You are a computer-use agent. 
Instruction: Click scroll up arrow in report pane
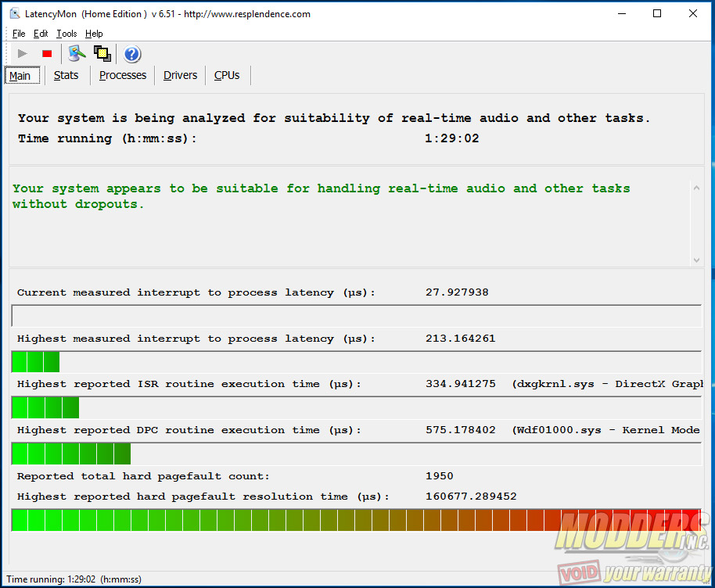696,188
